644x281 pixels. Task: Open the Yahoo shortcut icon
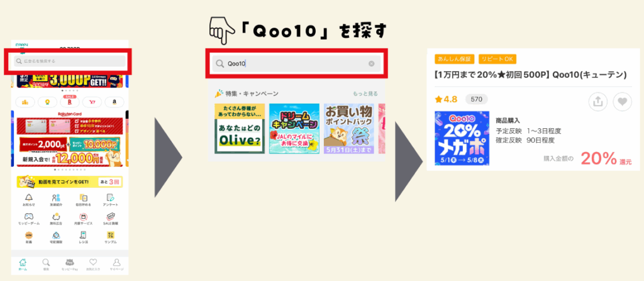click(x=92, y=102)
